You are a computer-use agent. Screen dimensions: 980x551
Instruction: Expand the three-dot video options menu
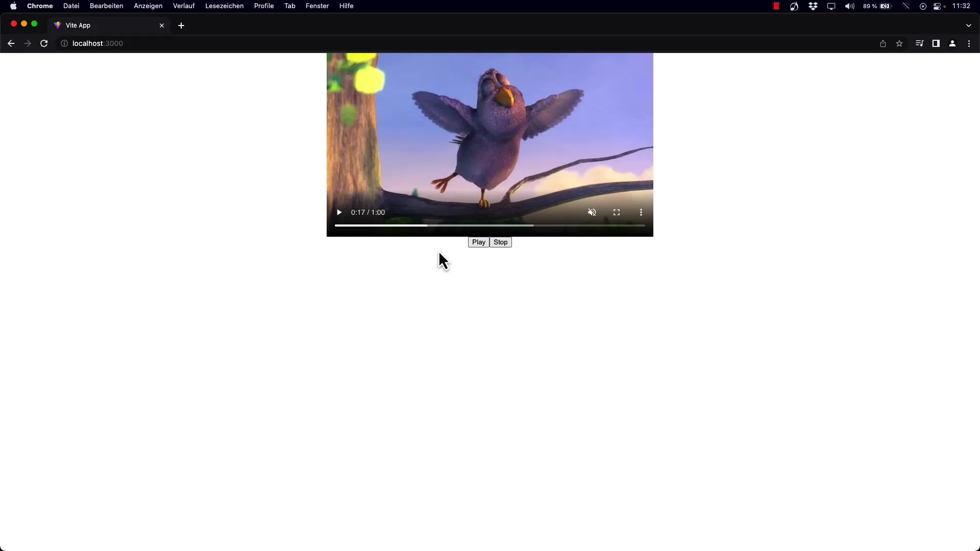click(x=641, y=213)
